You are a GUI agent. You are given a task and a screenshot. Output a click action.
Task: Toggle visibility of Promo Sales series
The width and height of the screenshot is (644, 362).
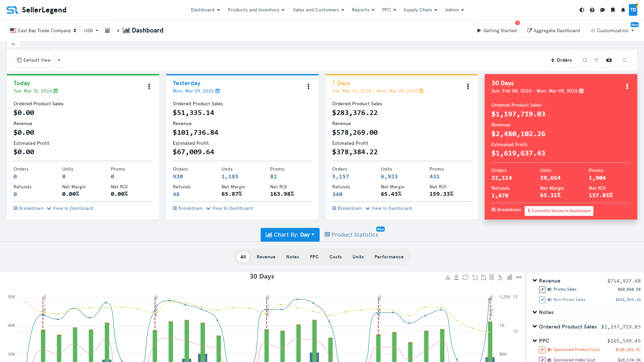pos(549,289)
